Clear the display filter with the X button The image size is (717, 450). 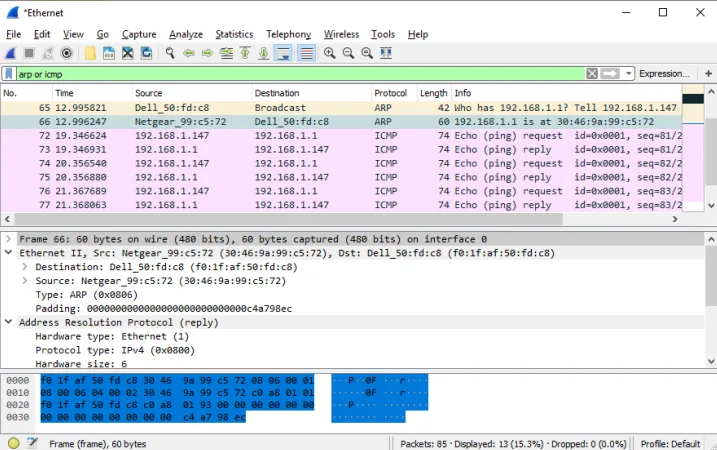click(592, 74)
